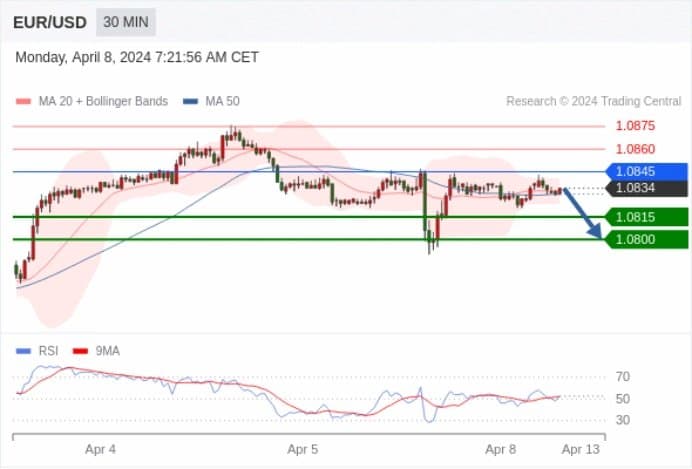Toggle the 9MA legend entry
The height and width of the screenshot is (469, 692).
click(96, 351)
